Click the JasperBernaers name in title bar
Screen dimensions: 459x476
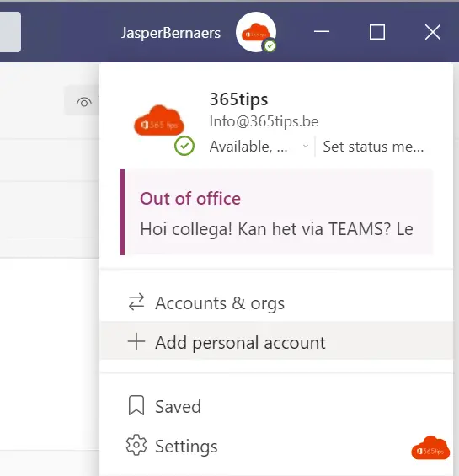pyautogui.click(x=171, y=33)
